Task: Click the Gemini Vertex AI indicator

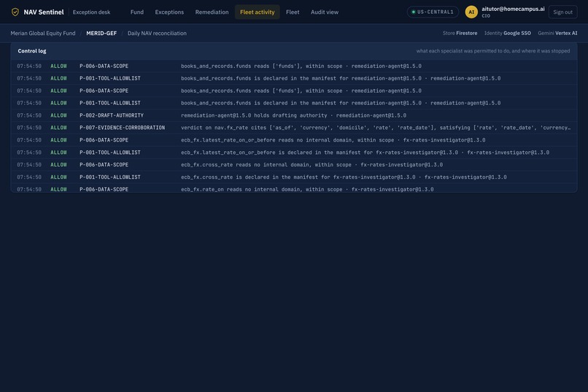Action: pos(557,34)
